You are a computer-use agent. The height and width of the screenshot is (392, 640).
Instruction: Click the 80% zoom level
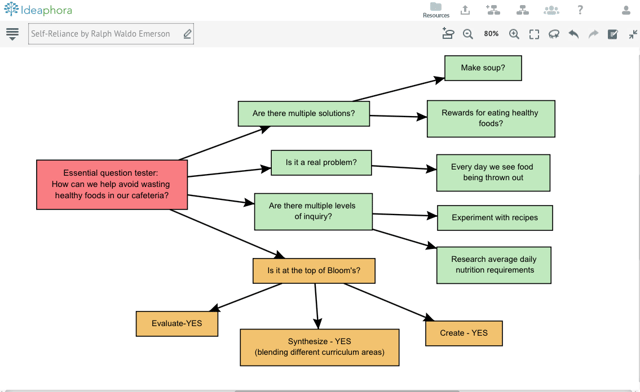[491, 33]
